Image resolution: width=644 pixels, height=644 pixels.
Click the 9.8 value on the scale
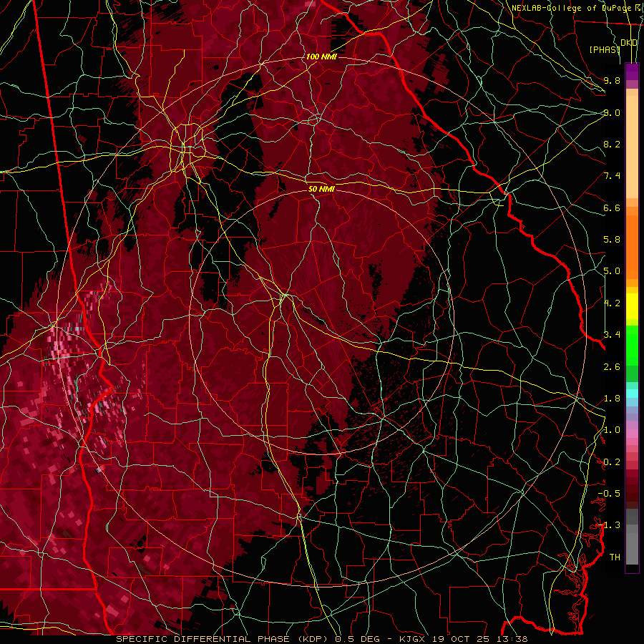click(612, 80)
